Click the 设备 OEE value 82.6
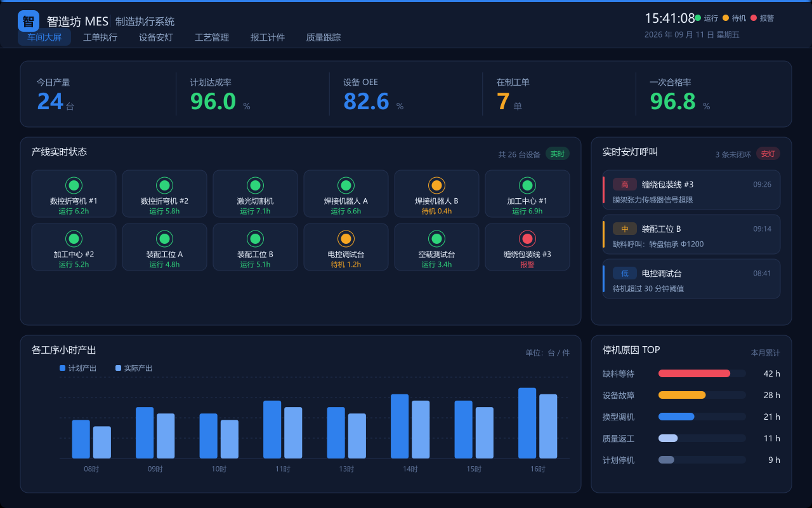This screenshot has height=508, width=812. [x=366, y=102]
